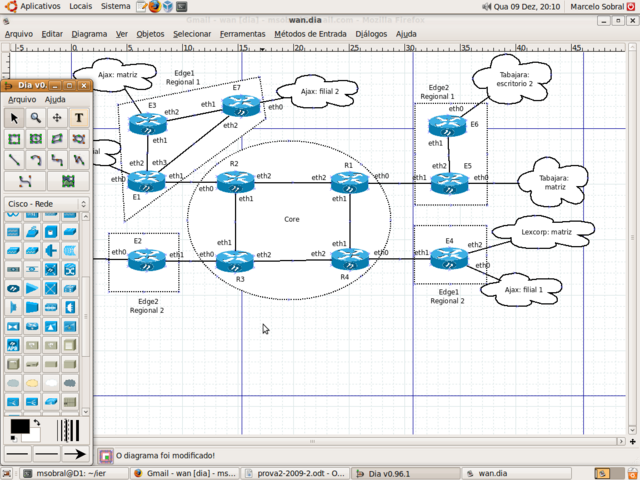
Task: Open the Diagrama menu
Action: [x=89, y=33]
